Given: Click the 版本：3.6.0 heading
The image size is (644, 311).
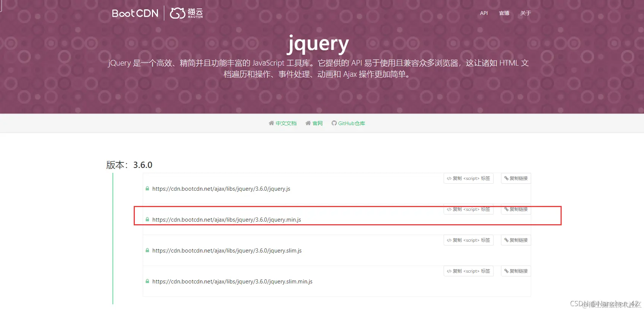Looking at the screenshot, I should [x=129, y=165].
